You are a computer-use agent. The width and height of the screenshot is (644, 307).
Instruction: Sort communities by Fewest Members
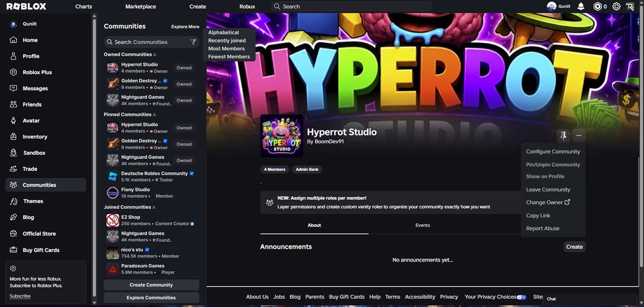(229, 57)
